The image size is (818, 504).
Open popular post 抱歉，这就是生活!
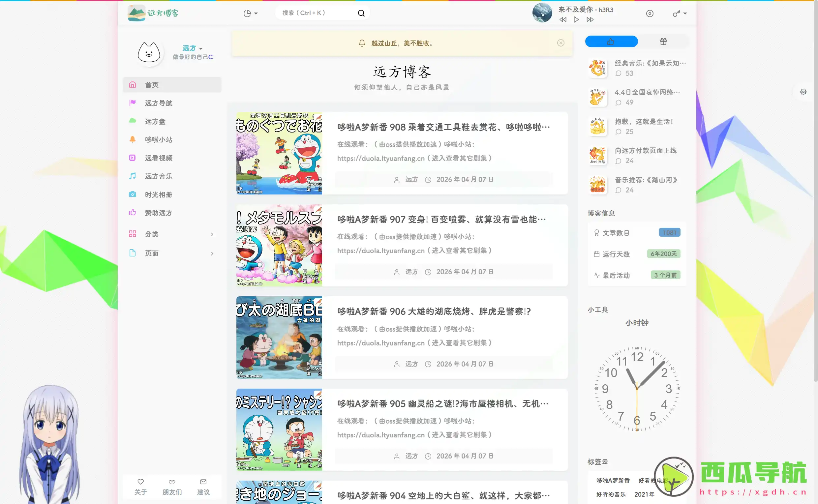(644, 122)
